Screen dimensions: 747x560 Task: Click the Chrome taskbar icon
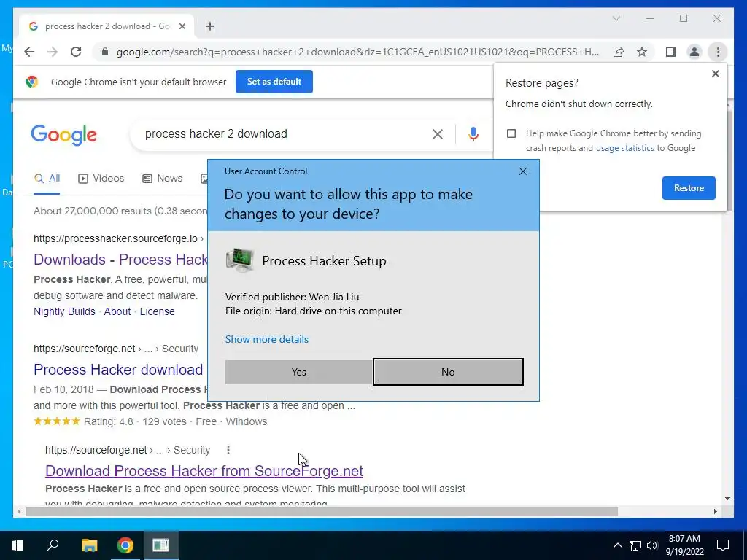point(125,545)
